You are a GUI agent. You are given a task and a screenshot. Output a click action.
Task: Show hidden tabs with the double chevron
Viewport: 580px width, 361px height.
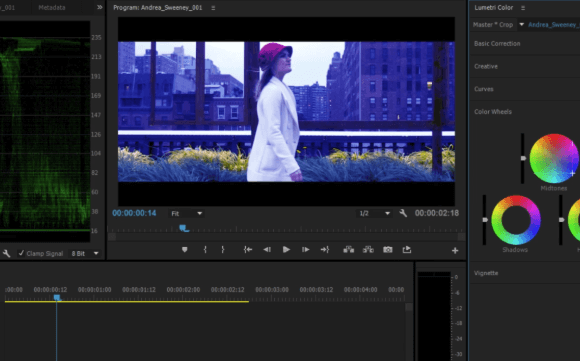point(100,7)
